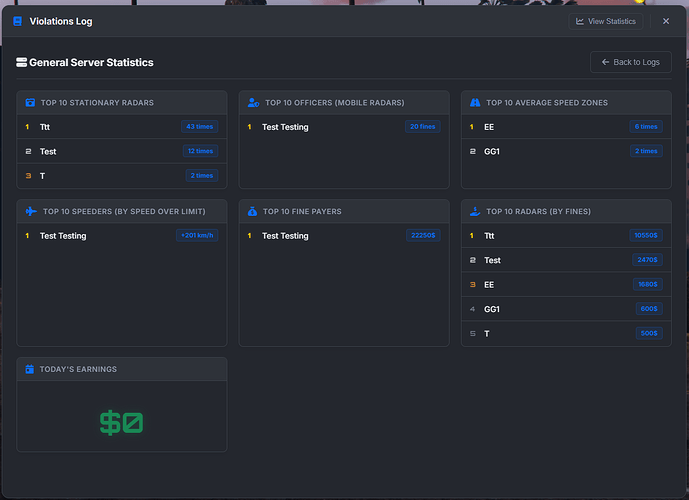
Task: Click the green '$0' earnings amount
Action: (x=121, y=423)
